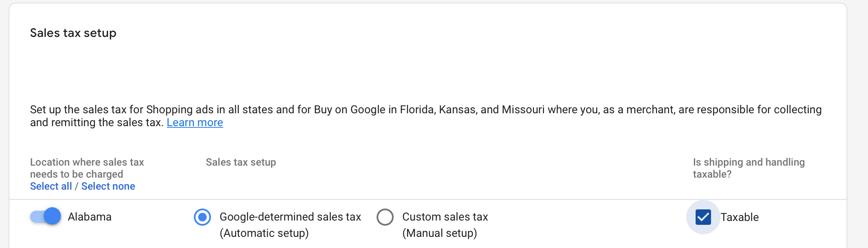Click the Select all link
The width and height of the screenshot is (868, 248).
[51, 186]
